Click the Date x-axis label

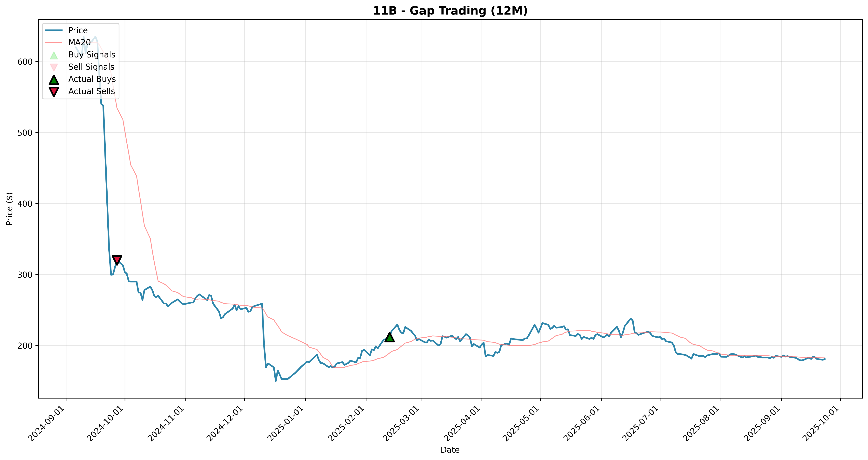click(450, 450)
